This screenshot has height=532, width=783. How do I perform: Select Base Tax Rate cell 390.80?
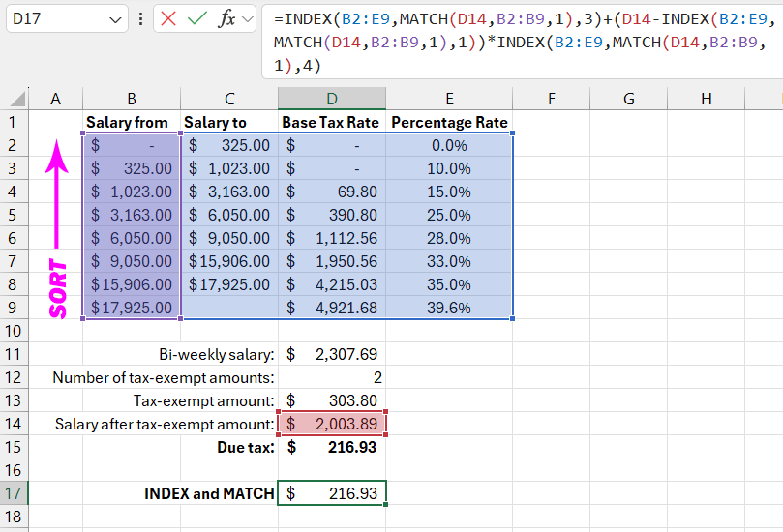[332, 215]
